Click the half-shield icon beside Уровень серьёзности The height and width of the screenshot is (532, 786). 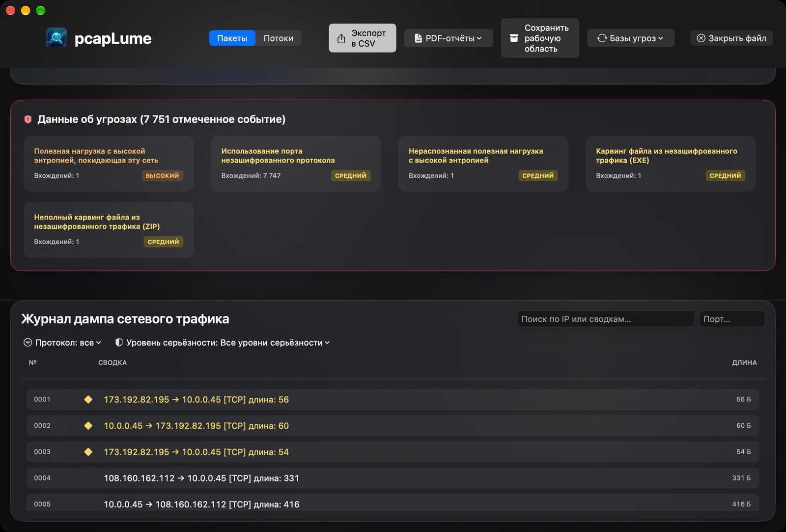pyautogui.click(x=119, y=342)
